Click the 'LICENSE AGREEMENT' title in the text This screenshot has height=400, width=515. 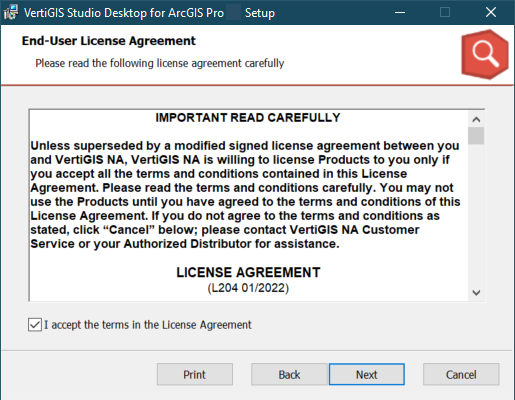[248, 272]
